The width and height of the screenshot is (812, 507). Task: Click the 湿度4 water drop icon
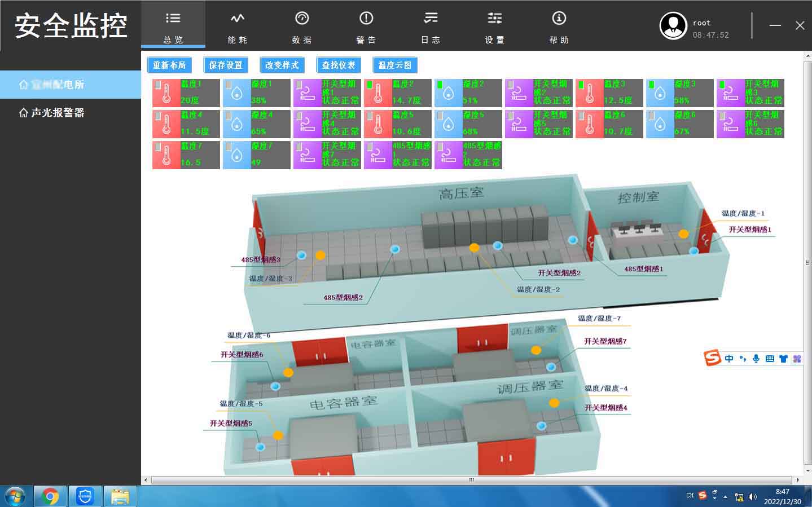pos(237,125)
